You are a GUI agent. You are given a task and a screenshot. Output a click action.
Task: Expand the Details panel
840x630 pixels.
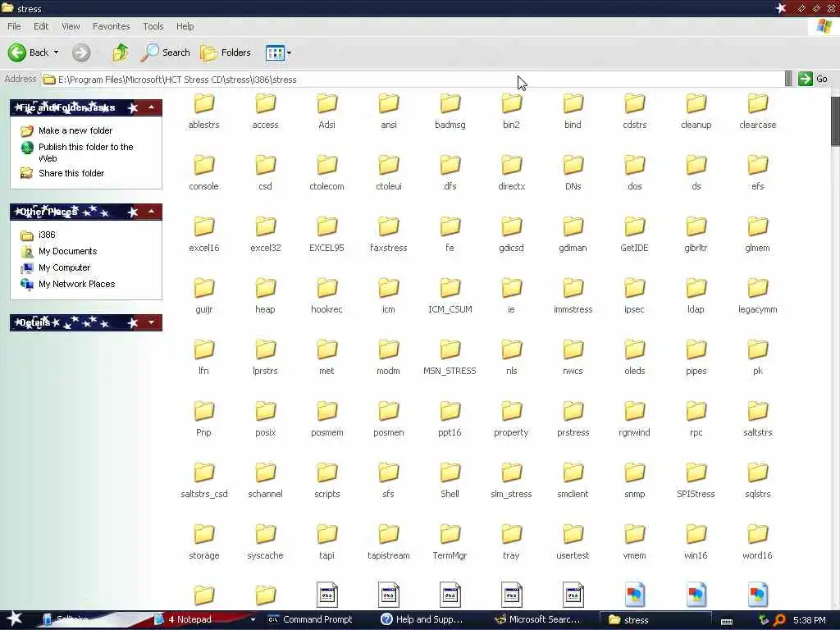(151, 322)
